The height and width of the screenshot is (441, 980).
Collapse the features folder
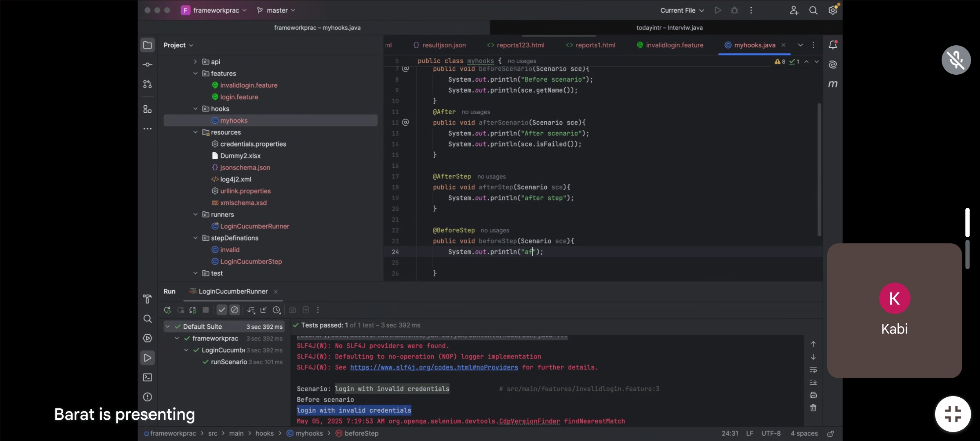click(196, 73)
